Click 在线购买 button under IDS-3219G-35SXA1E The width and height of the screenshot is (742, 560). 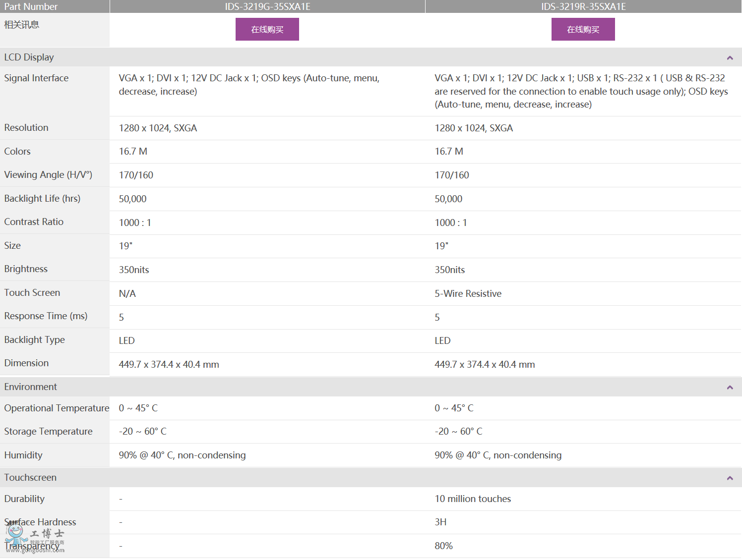267,29
